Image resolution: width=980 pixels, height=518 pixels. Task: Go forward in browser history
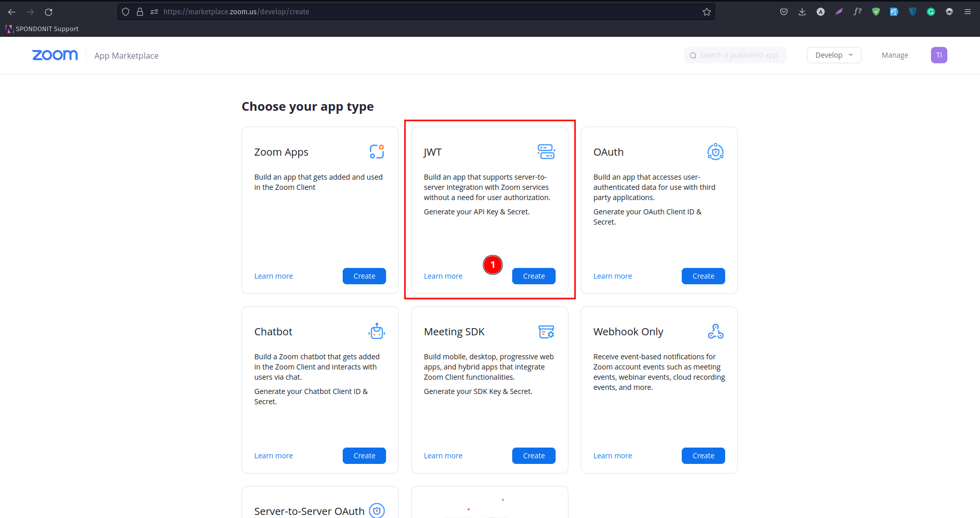(x=30, y=12)
